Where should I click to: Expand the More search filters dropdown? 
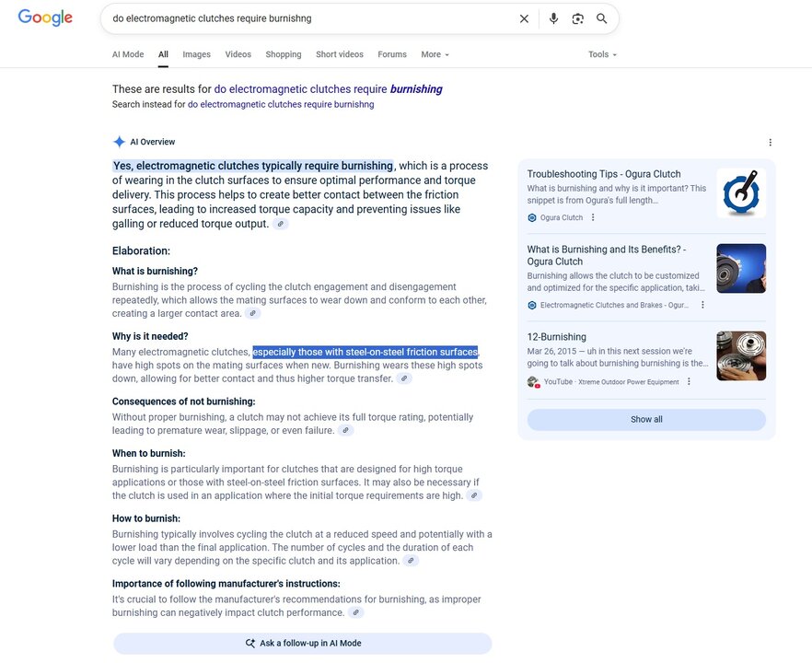tap(435, 54)
